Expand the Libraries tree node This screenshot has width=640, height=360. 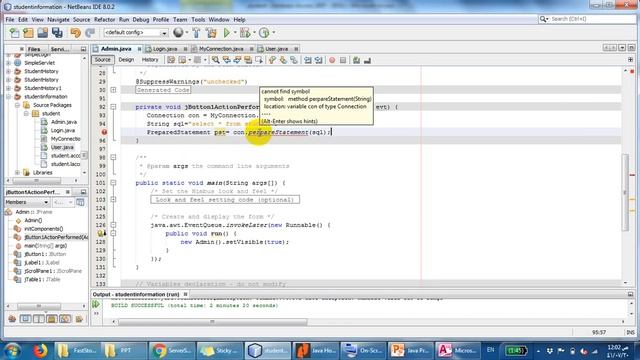(17, 173)
